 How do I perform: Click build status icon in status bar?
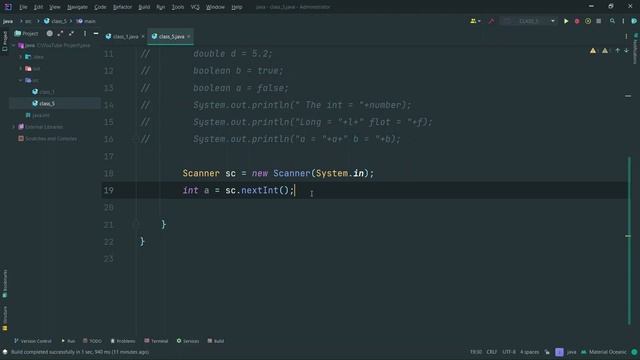pos(5,352)
